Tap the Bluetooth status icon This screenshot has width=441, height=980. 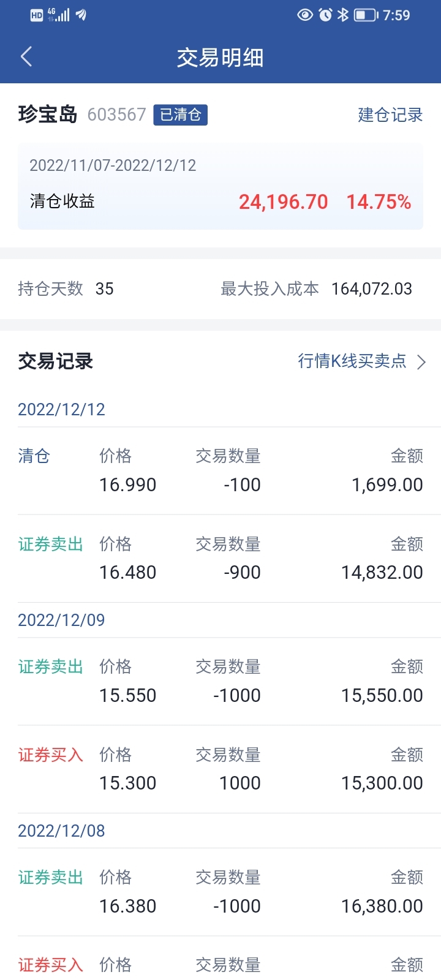coord(343,15)
